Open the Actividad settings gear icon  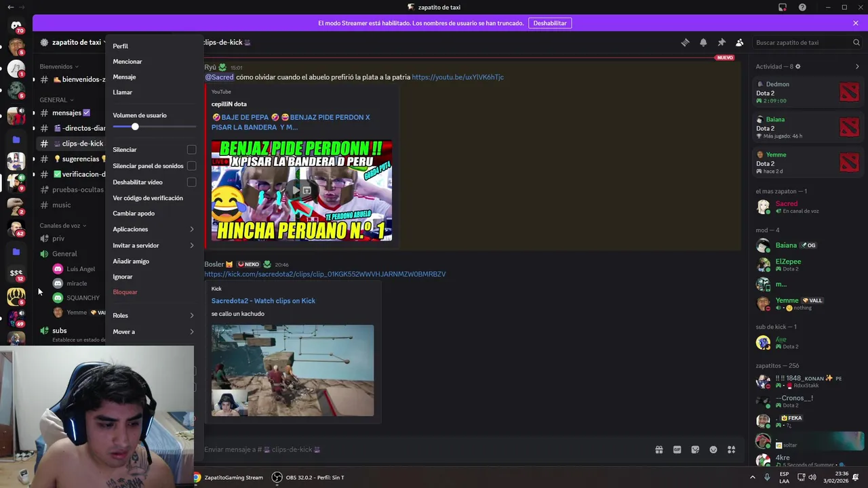tap(797, 66)
